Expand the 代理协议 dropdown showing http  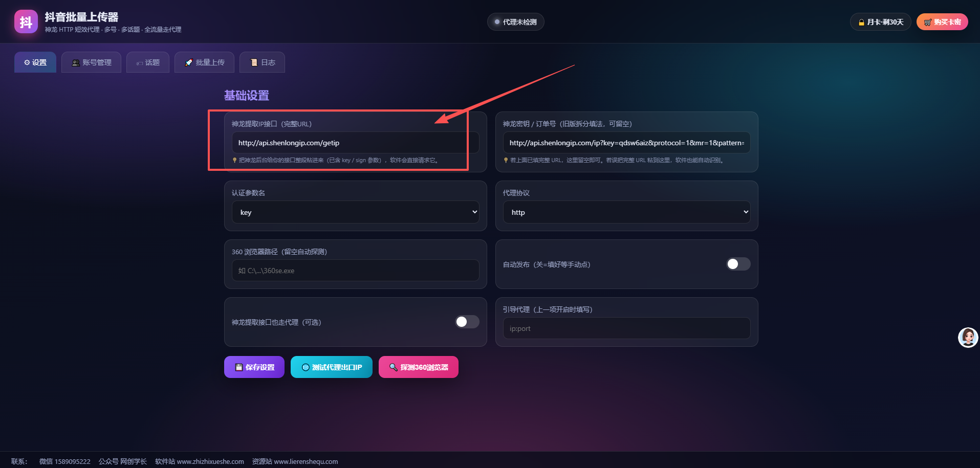tap(627, 212)
